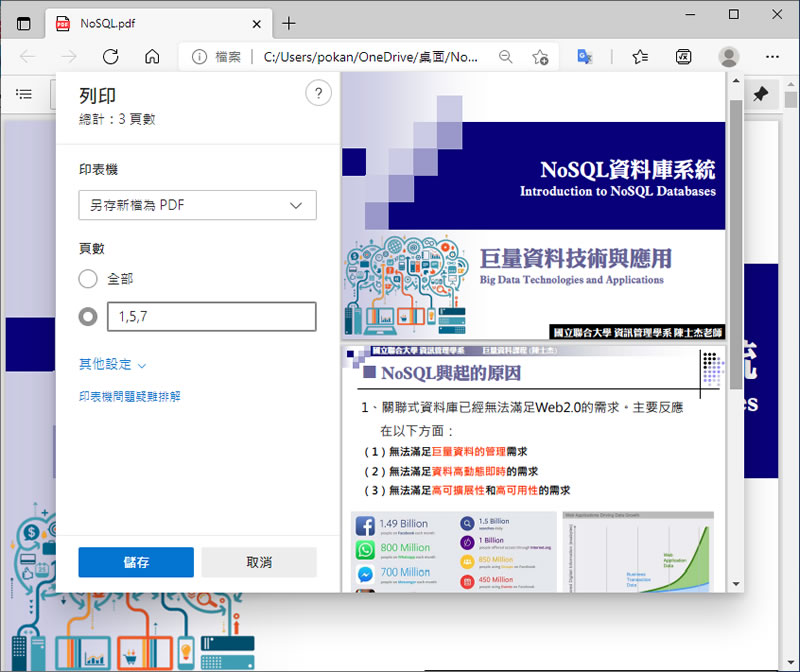Expand 其他設定 more settings
The width and height of the screenshot is (800, 672).
tap(113, 365)
